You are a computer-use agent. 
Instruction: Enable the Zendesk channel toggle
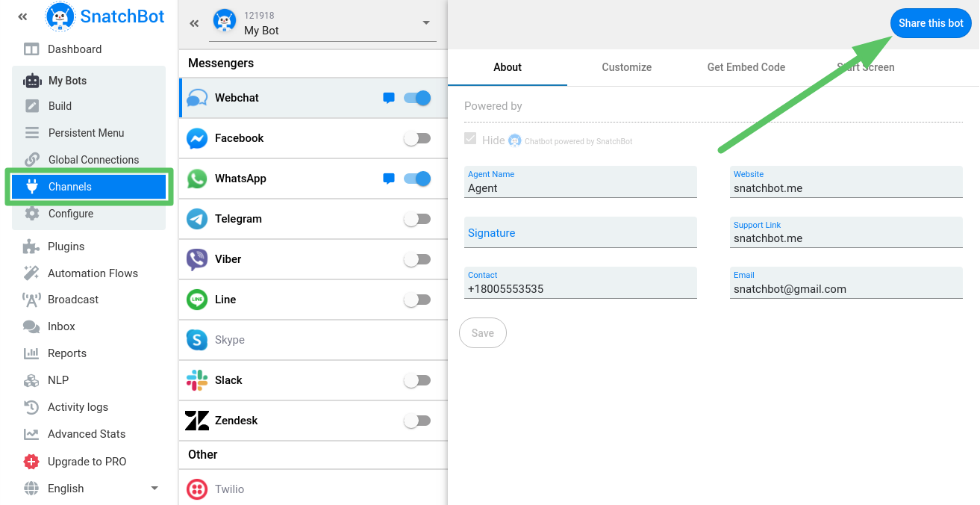pyautogui.click(x=417, y=421)
